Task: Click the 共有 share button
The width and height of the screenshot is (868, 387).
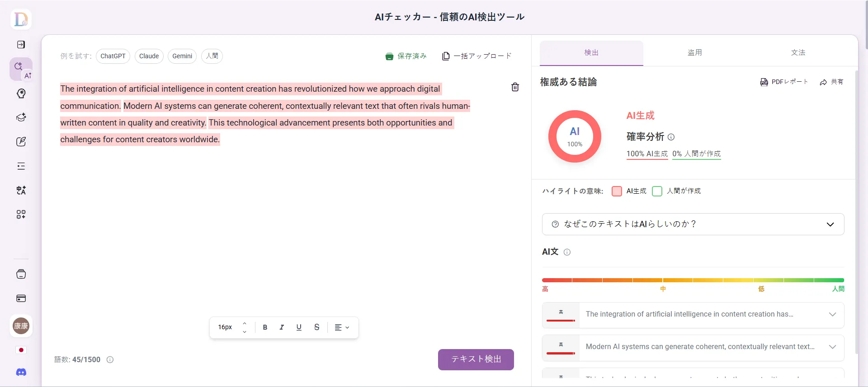Action: [831, 82]
